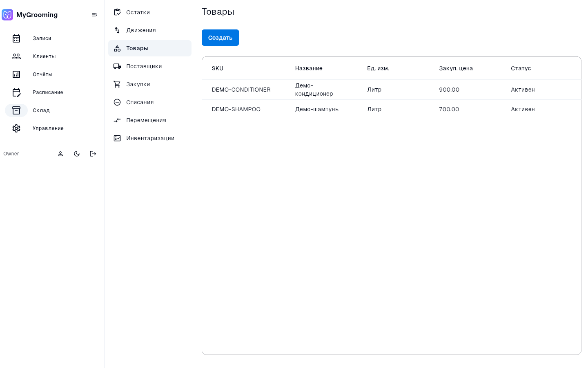Open the DEMO-CONDITIONER product row

[391, 90]
